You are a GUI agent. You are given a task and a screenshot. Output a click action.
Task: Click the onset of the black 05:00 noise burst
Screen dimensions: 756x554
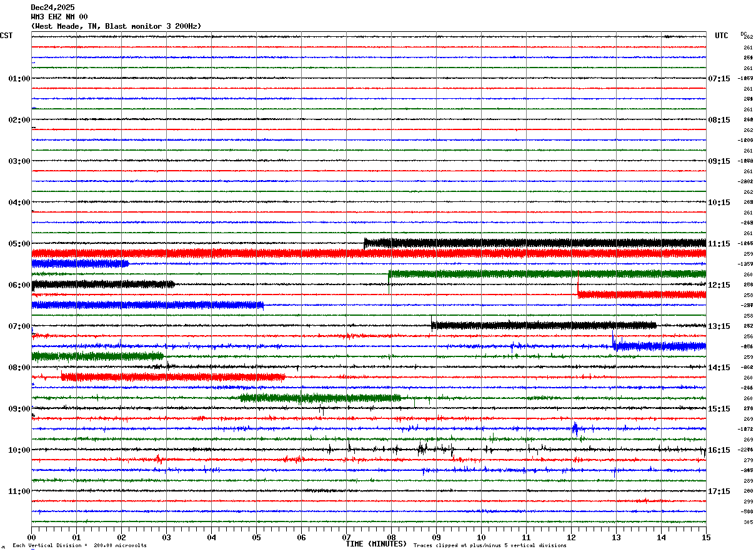coord(365,243)
